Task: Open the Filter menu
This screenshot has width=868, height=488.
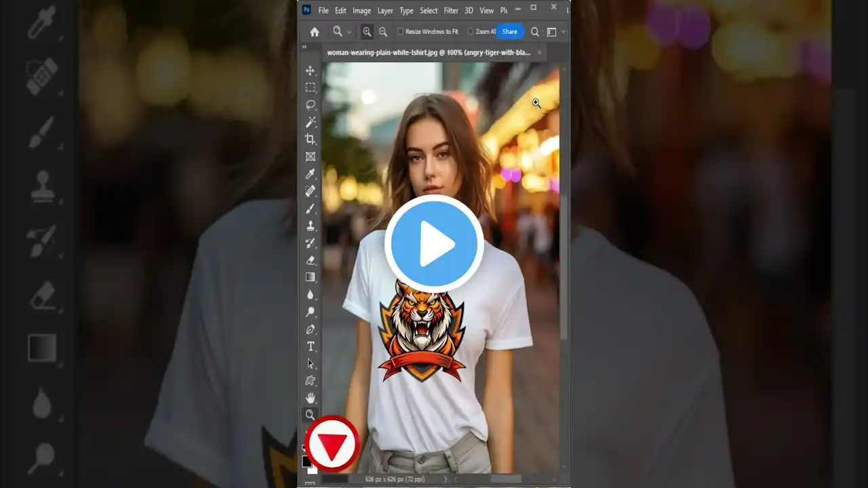Action: (451, 10)
